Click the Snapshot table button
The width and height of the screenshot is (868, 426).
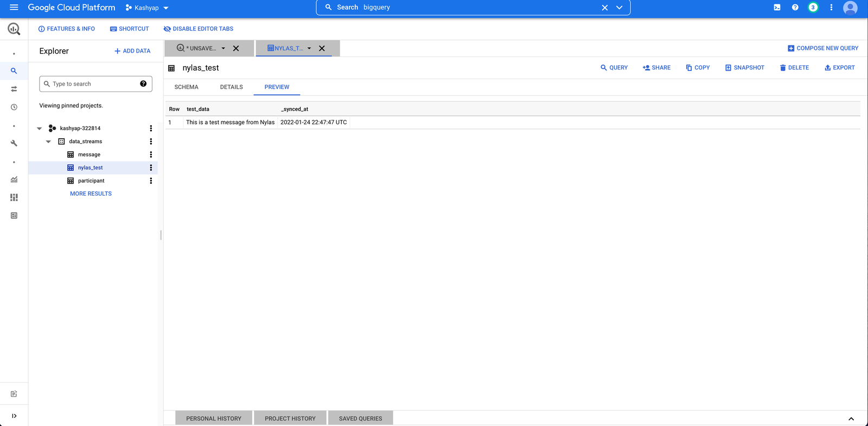[x=744, y=68]
